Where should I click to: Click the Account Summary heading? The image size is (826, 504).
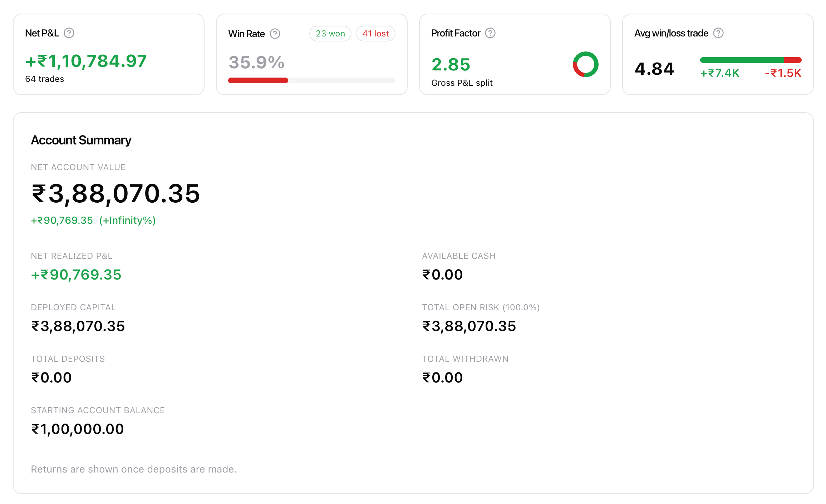click(x=81, y=140)
